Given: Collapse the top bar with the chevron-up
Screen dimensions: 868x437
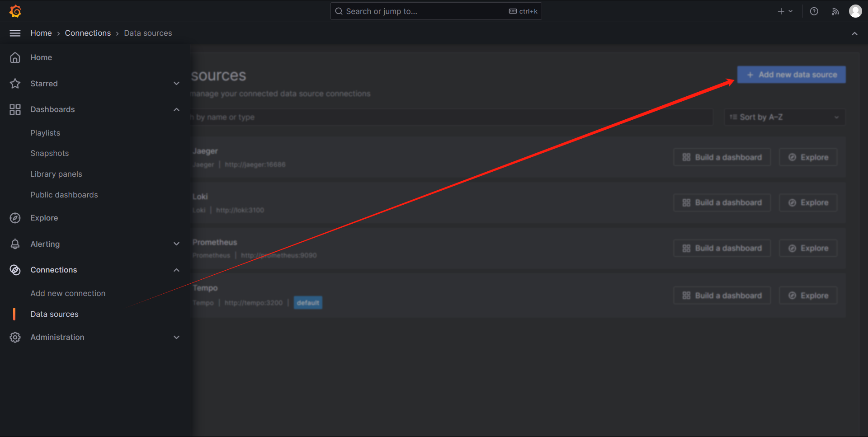Looking at the screenshot, I should tap(854, 33).
